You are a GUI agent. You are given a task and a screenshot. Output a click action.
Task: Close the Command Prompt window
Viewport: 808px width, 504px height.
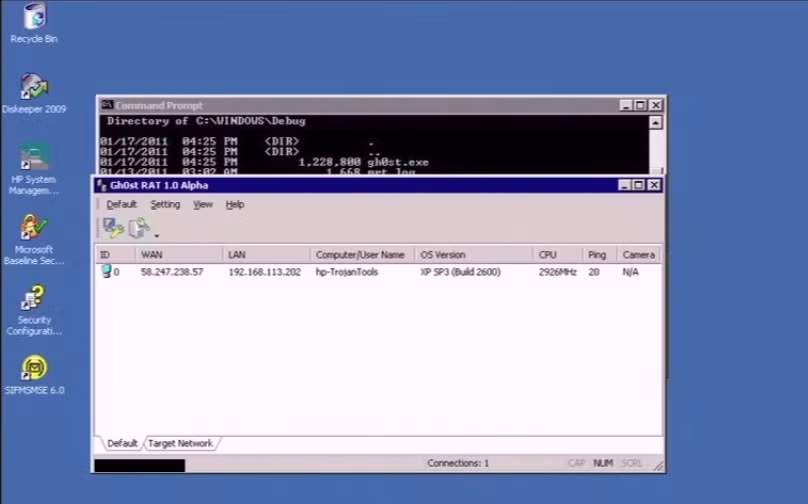pyautogui.click(x=655, y=105)
